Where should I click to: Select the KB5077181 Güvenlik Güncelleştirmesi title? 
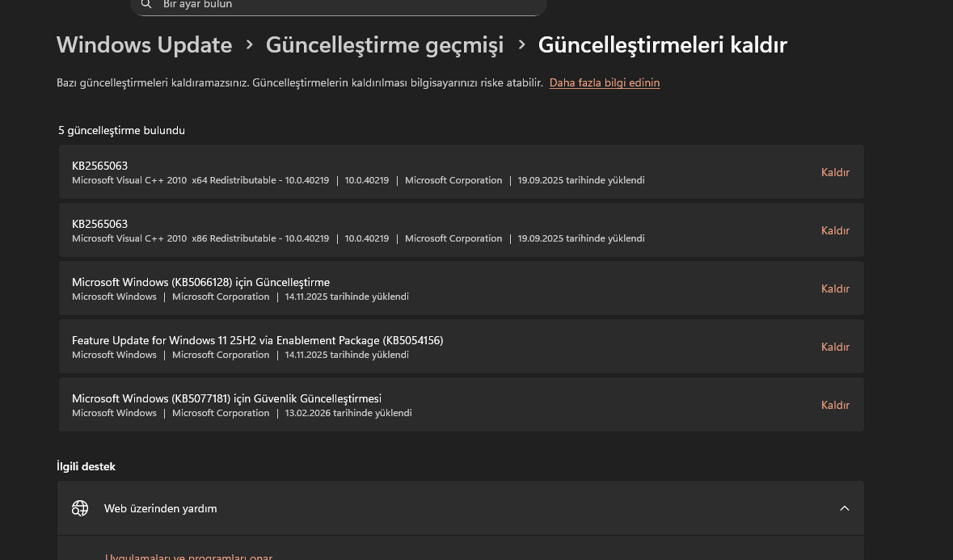[x=226, y=399]
